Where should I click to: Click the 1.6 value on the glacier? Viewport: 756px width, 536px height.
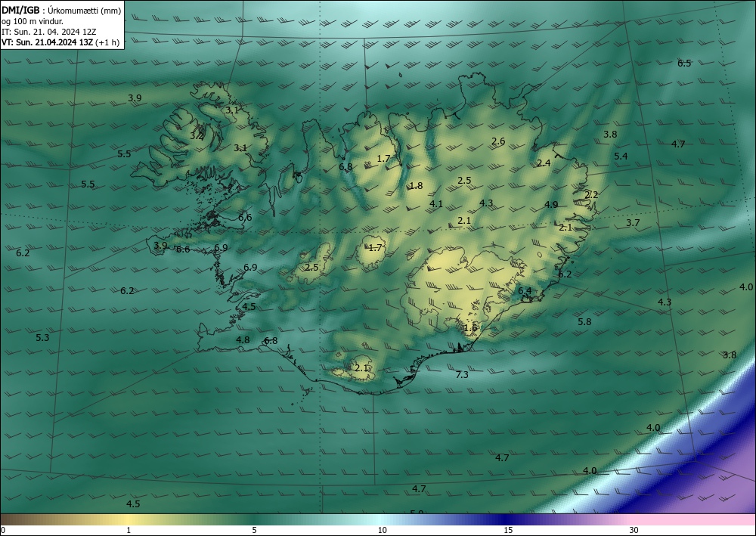(470, 328)
